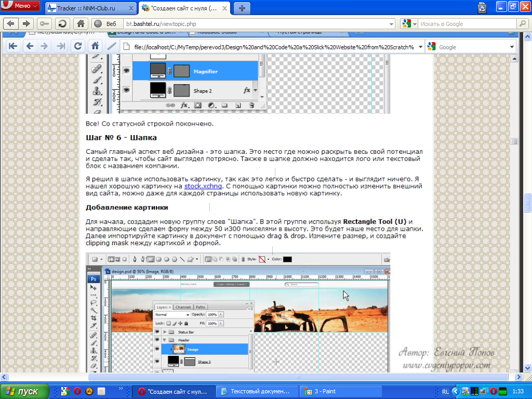Click the trash icon in the upper layers panel

pyautogui.click(x=251, y=105)
